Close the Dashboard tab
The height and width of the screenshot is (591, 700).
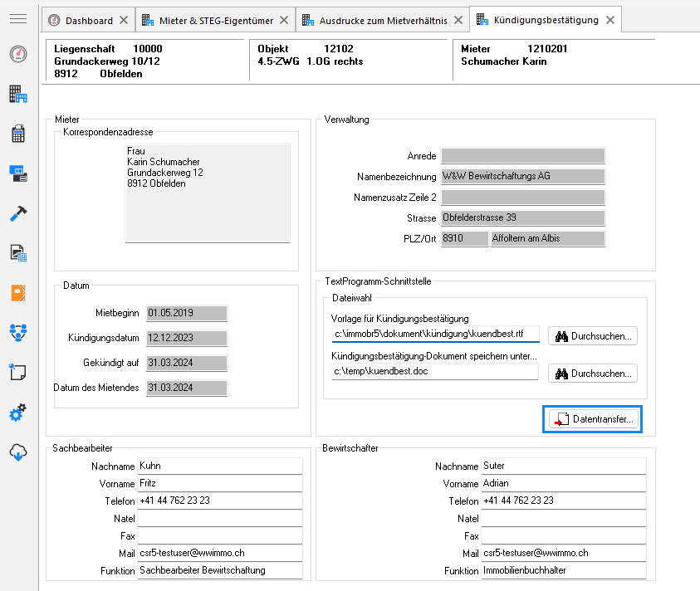[x=124, y=20]
